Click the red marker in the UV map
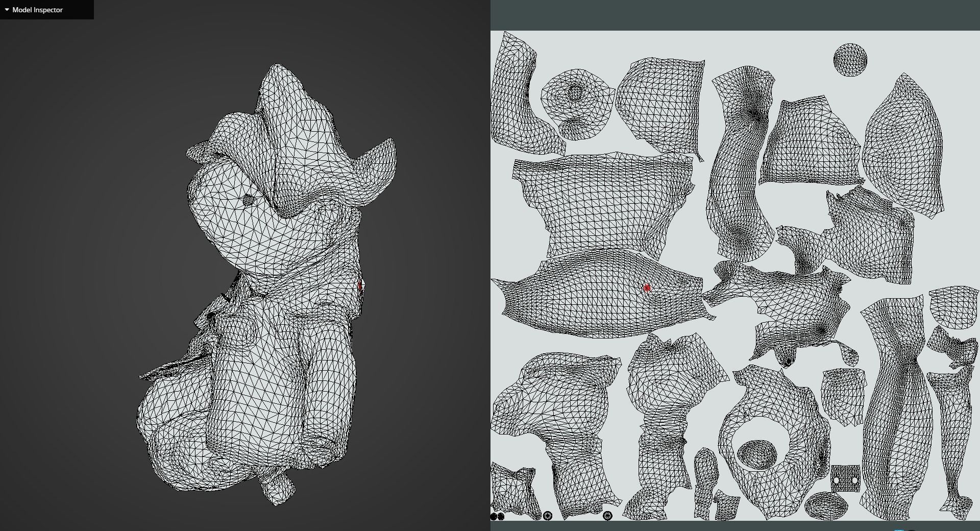Viewport: 980px width, 531px height. pos(647,288)
